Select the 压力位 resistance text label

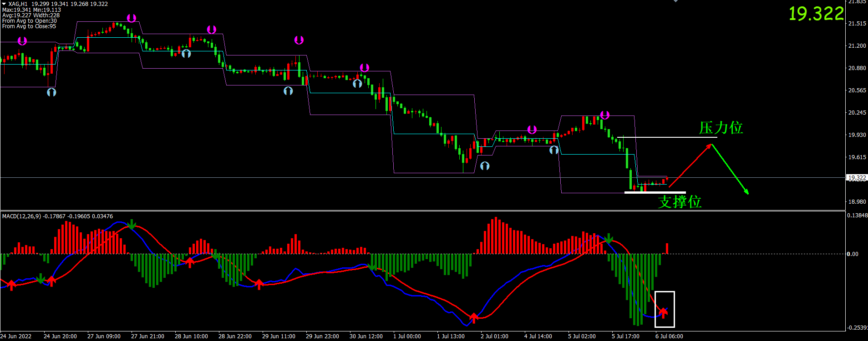721,128
